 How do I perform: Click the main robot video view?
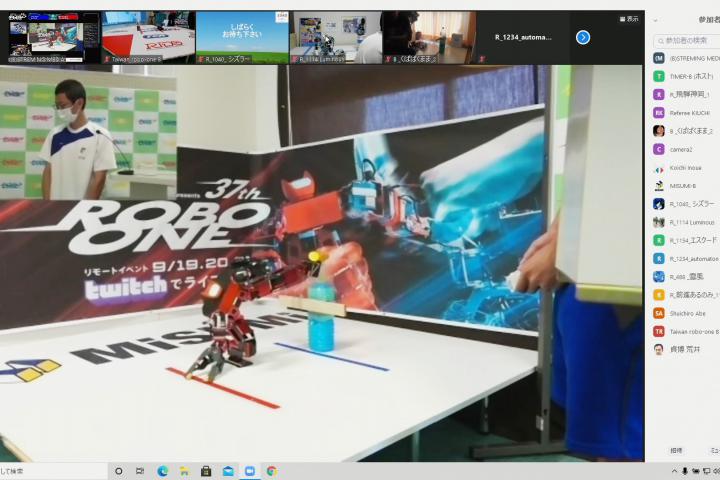pyautogui.click(x=321, y=263)
